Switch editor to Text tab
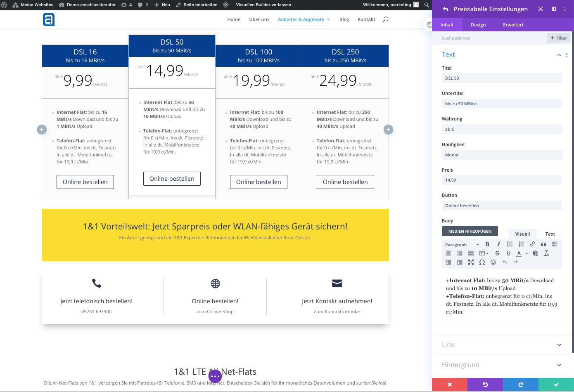574x392 pixels. coord(550,234)
